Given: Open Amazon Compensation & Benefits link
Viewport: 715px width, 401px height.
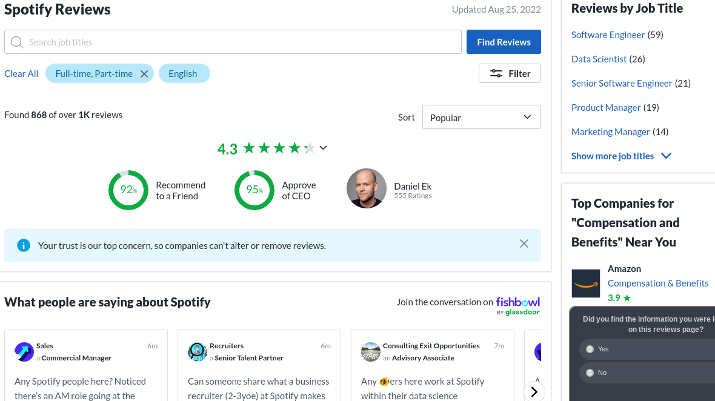Looking at the screenshot, I should coord(658,283).
